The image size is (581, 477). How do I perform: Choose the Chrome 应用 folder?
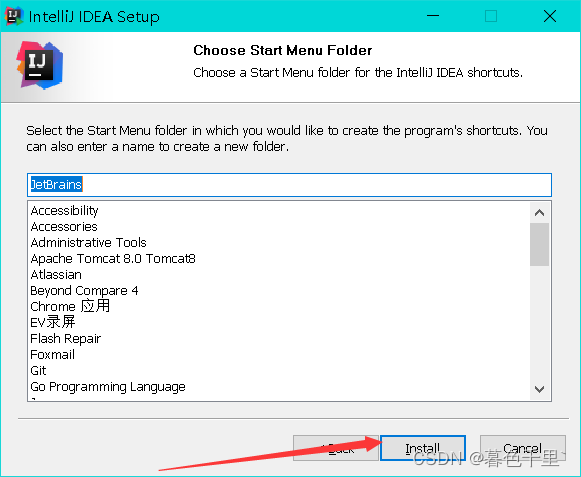[70, 307]
